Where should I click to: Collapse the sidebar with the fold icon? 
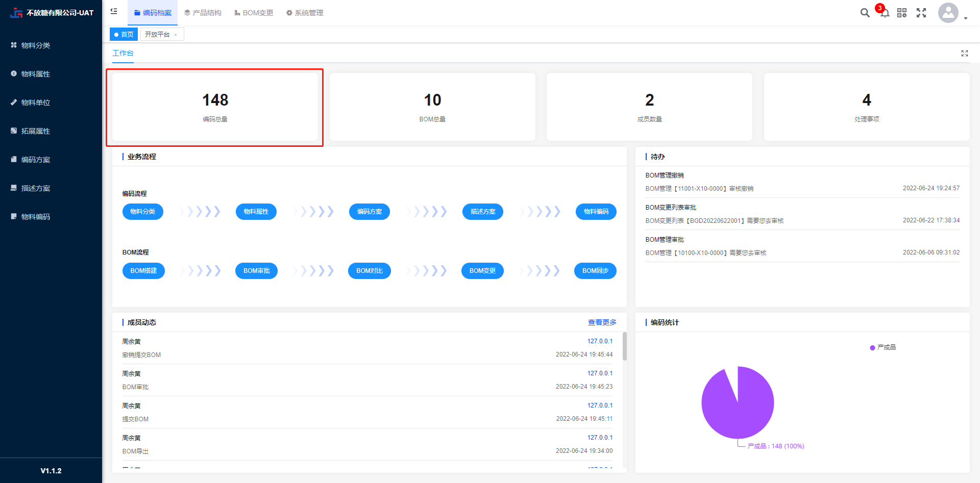pos(114,11)
